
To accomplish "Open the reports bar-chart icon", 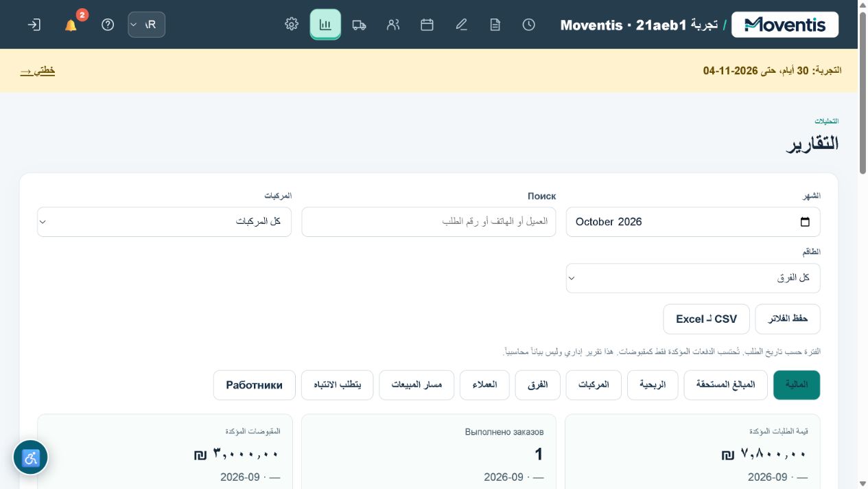I will pyautogui.click(x=325, y=25).
